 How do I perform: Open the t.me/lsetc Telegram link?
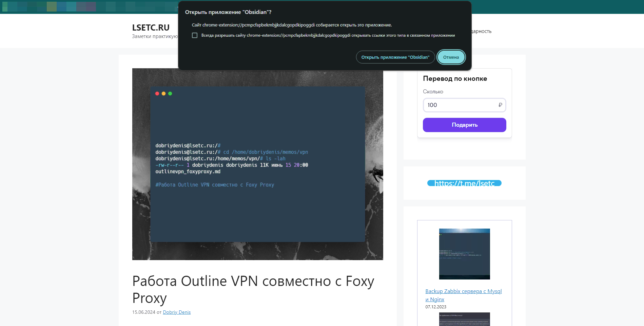pos(464,183)
